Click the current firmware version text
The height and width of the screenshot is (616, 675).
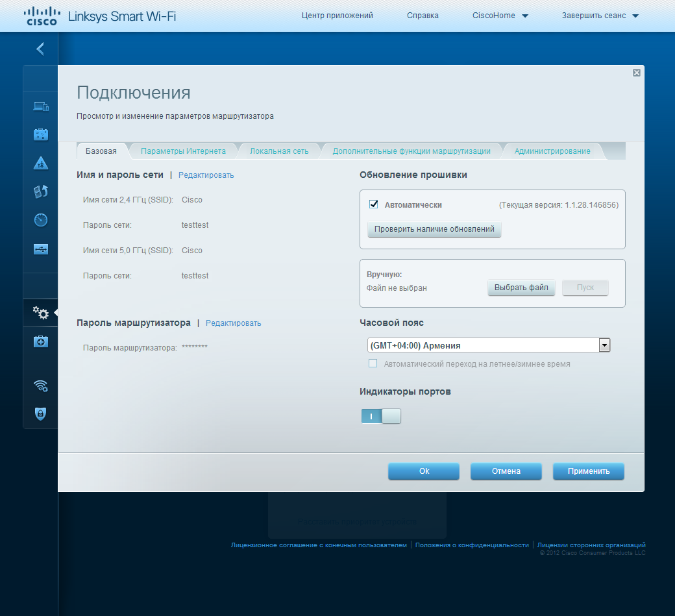tap(559, 205)
